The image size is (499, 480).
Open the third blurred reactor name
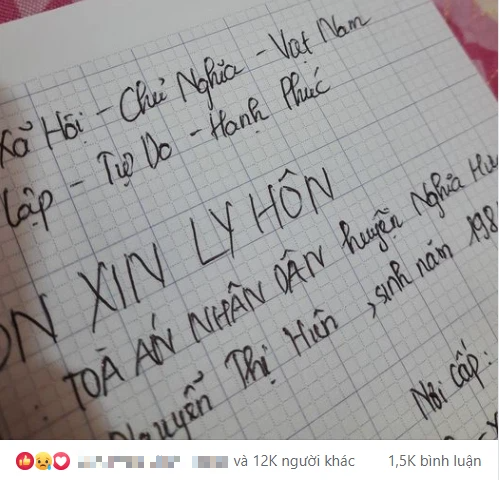click(210, 461)
